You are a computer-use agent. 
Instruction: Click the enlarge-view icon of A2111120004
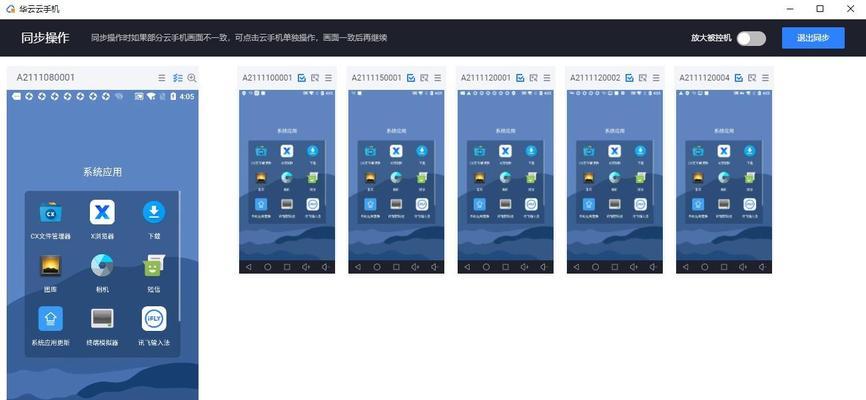pyautogui.click(x=752, y=78)
